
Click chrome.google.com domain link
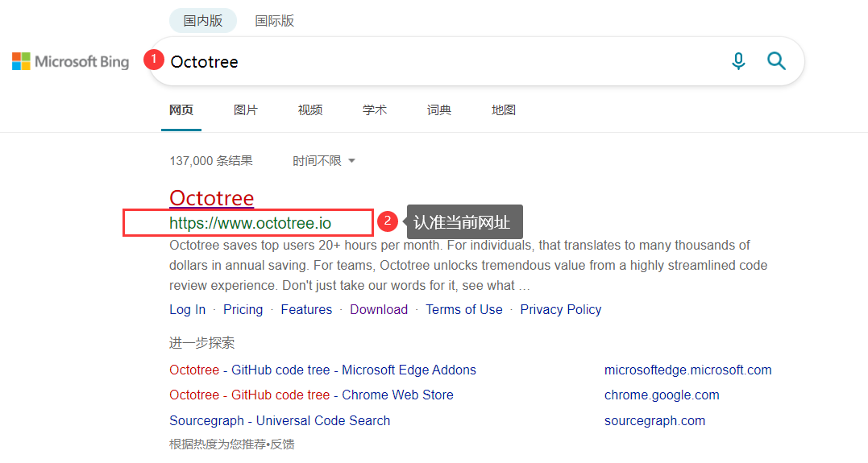tap(662, 395)
